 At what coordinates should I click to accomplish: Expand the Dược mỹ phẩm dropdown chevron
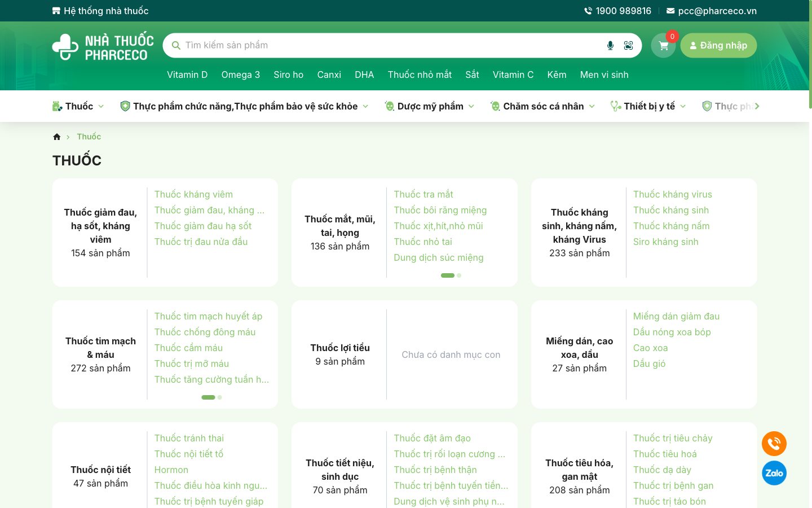471,106
